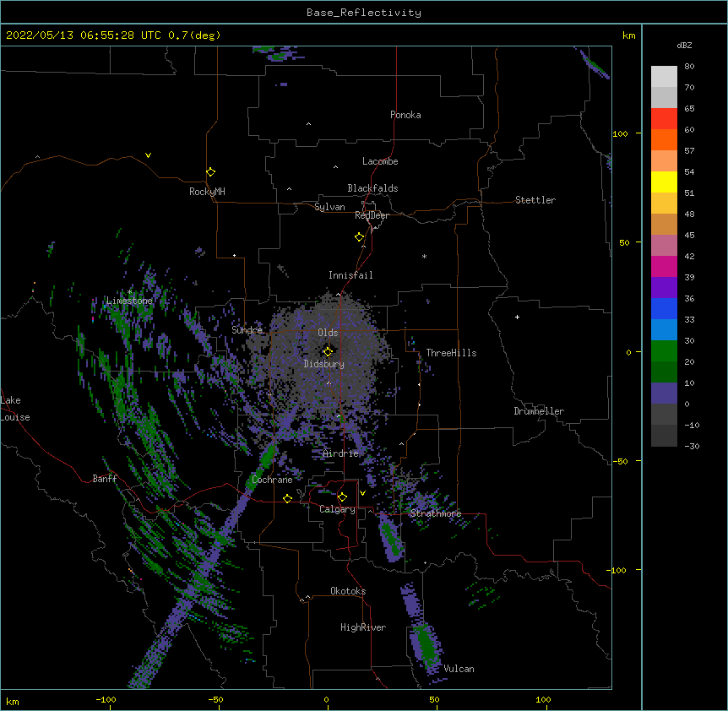Viewport: 728px width, 711px height.
Task: Click the yellow diamond marker west of Calgary
Action: (287, 498)
